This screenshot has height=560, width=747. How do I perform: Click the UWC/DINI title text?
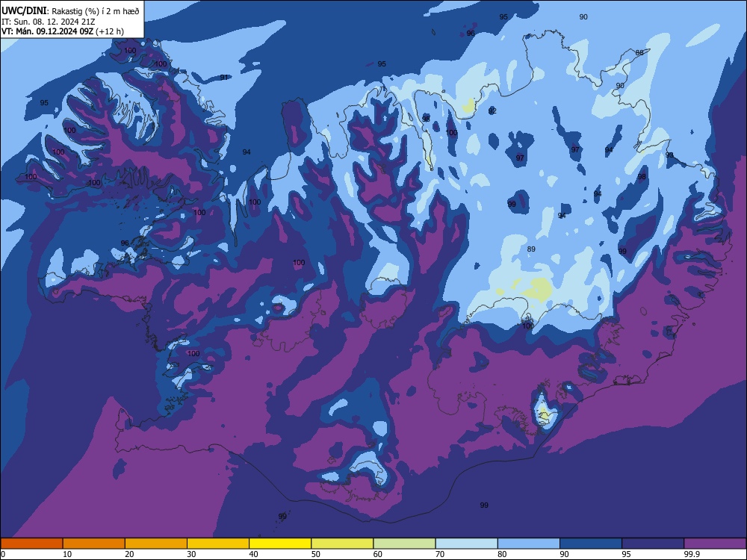pyautogui.click(x=24, y=11)
